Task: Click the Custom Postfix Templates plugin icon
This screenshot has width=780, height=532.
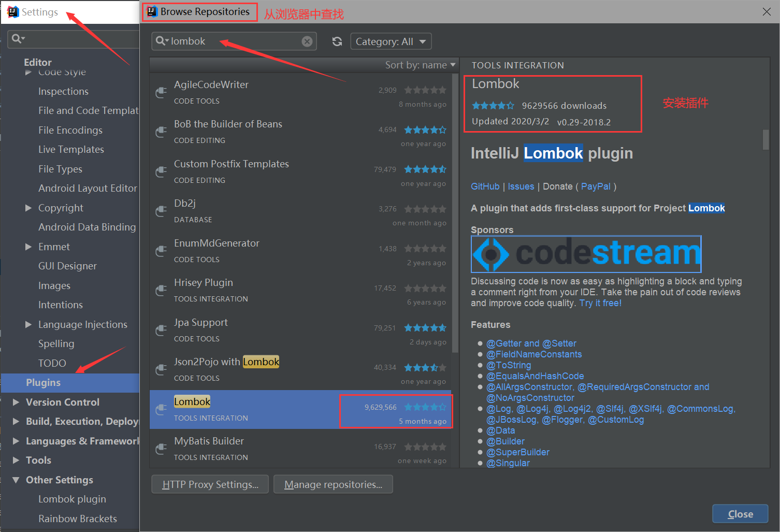Action: 161,172
